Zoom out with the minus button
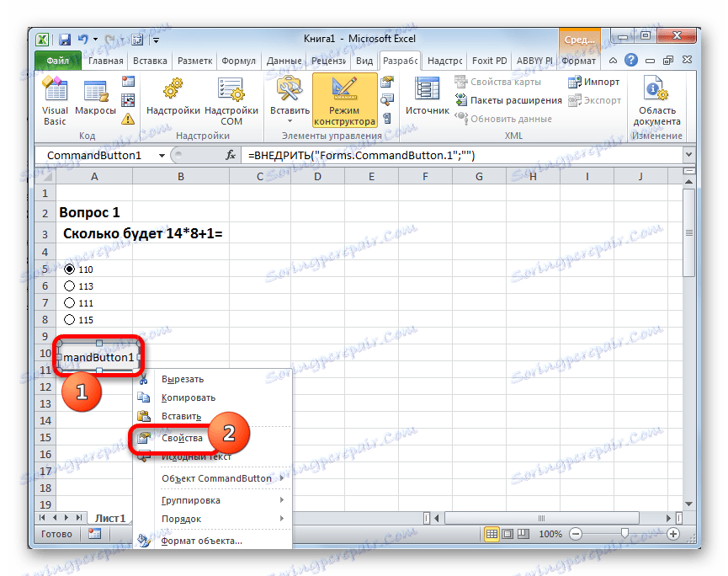Image resolution: width=728 pixels, height=576 pixels. (576, 534)
